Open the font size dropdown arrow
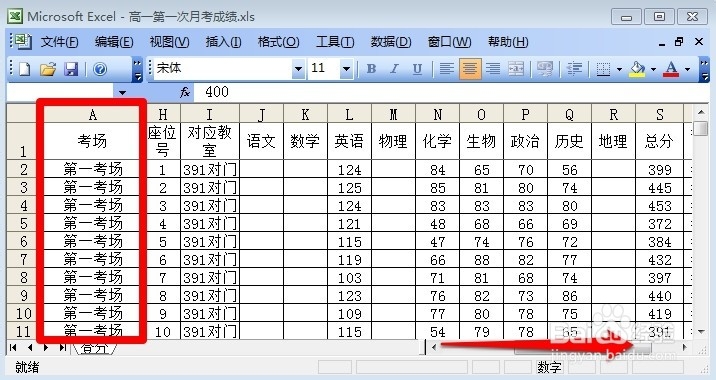716x380 pixels. [346, 69]
